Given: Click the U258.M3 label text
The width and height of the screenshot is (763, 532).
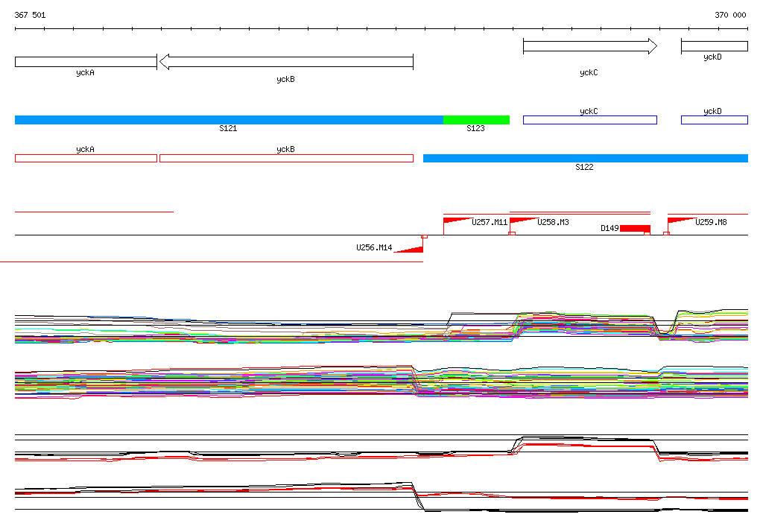Looking at the screenshot, I should pos(554,222).
